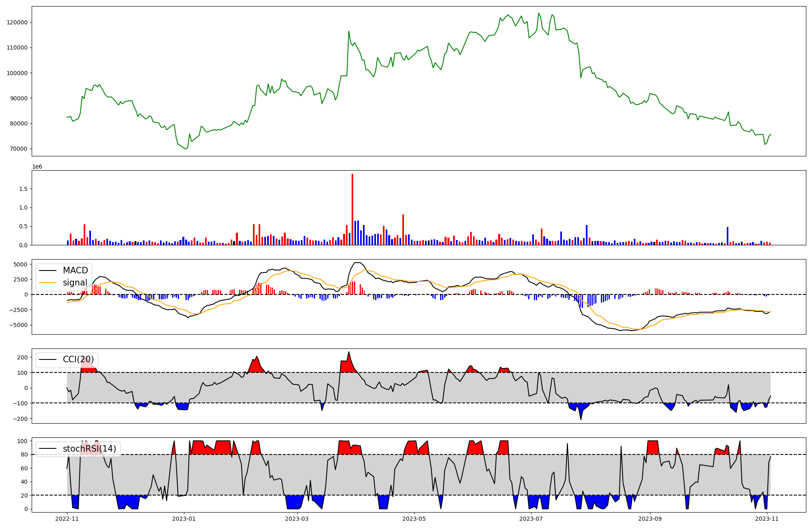Click the 2023-07 x-axis date label
Viewport: 812px width, 528px height.
(x=531, y=519)
